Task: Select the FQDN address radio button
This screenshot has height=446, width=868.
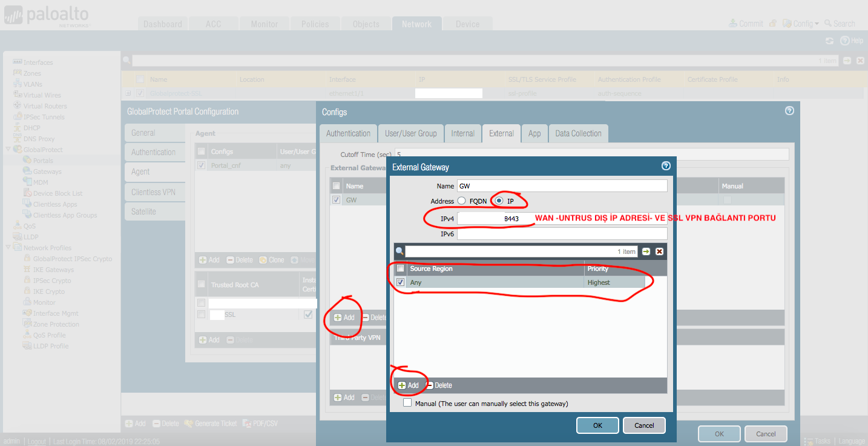Action: click(462, 201)
